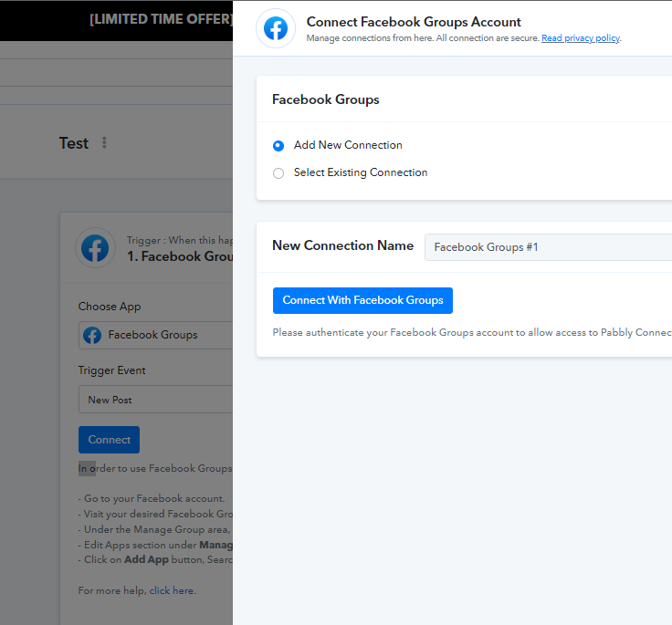Image resolution: width=672 pixels, height=625 pixels.
Task: Click the Choose App label
Action: point(110,307)
